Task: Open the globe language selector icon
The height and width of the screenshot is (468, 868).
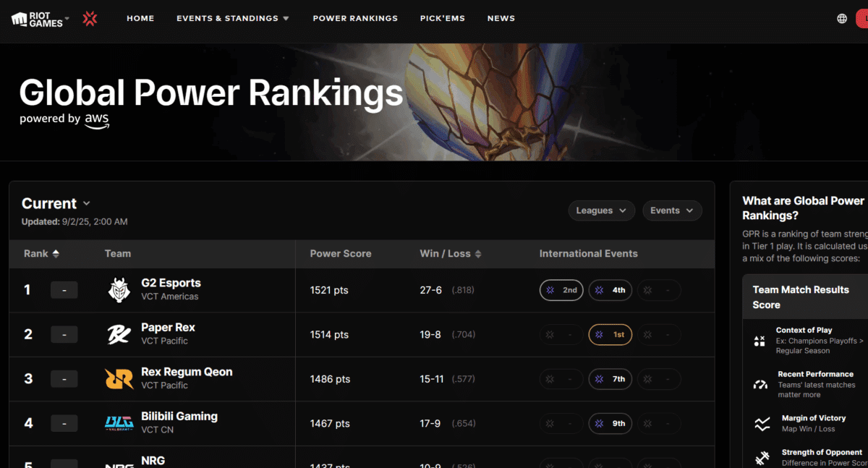Action: (841, 18)
